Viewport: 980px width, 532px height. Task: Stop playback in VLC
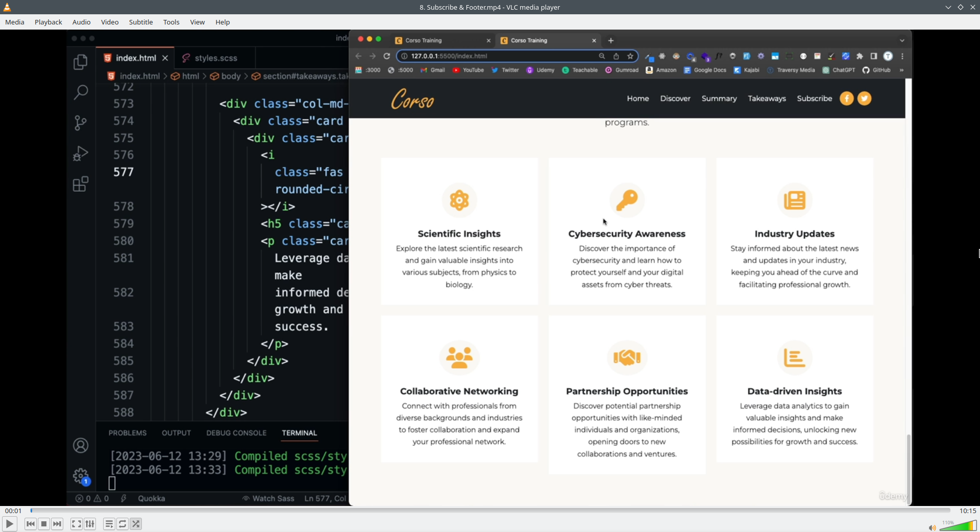click(x=44, y=524)
